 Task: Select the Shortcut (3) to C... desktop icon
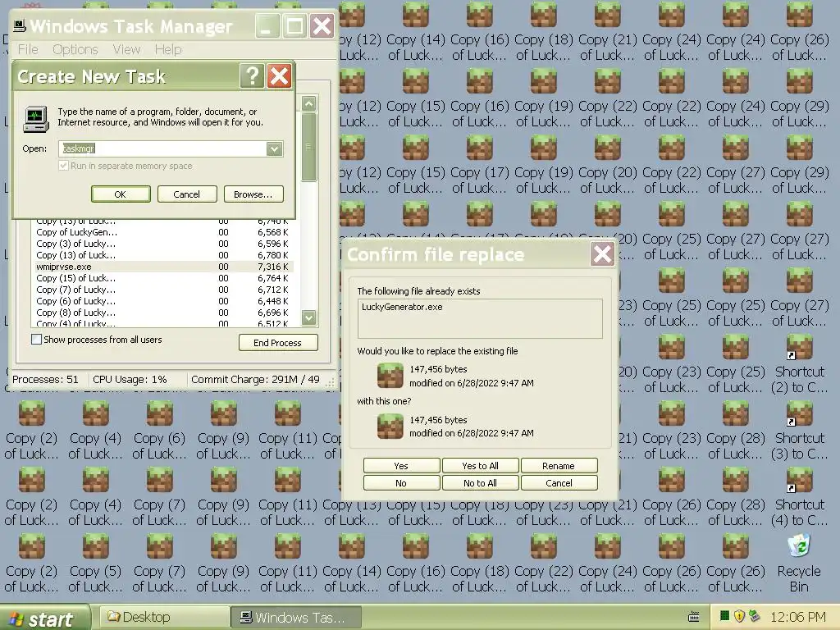click(799, 431)
